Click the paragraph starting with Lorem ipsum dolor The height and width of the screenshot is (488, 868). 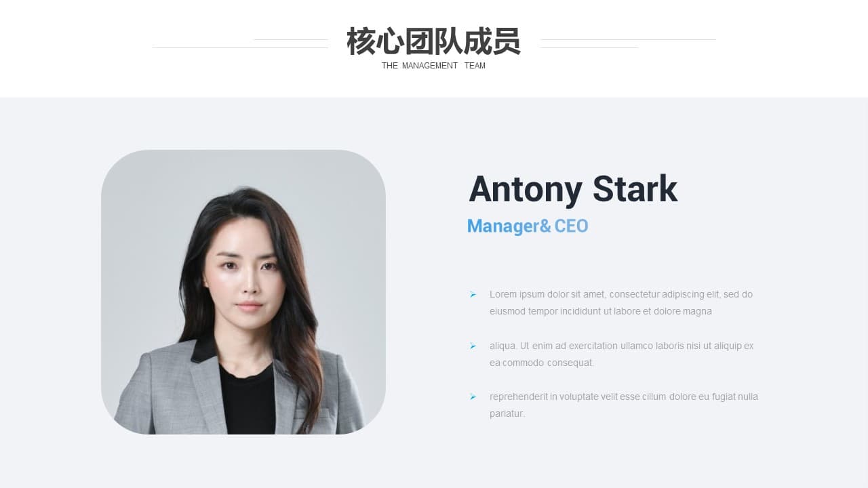pos(621,303)
